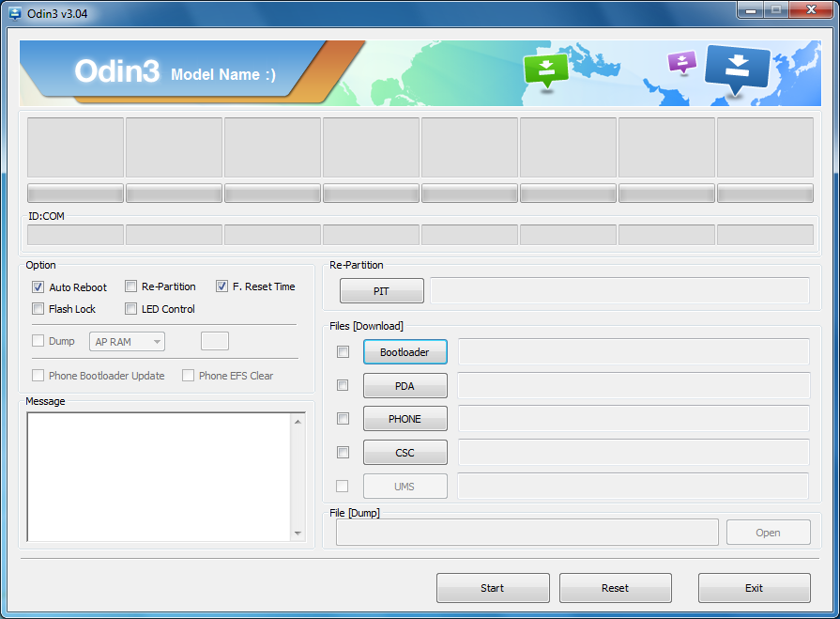Click the Start button
Viewport: 840px width, 619px height.
[493, 588]
